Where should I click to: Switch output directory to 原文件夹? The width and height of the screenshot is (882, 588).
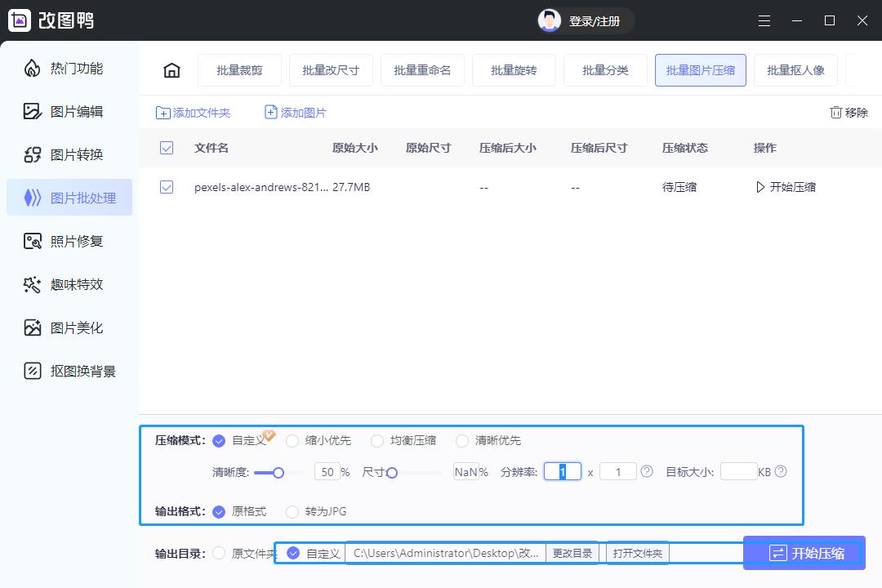[218, 553]
